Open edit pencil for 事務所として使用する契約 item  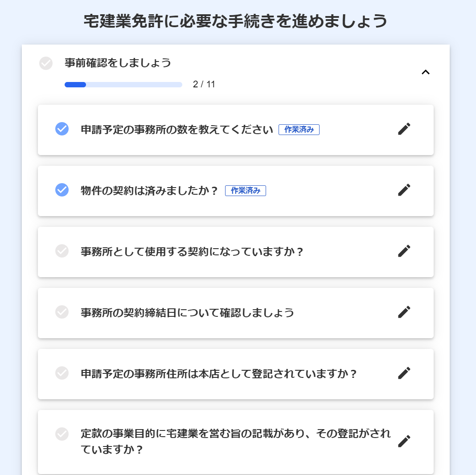pyautogui.click(x=404, y=251)
